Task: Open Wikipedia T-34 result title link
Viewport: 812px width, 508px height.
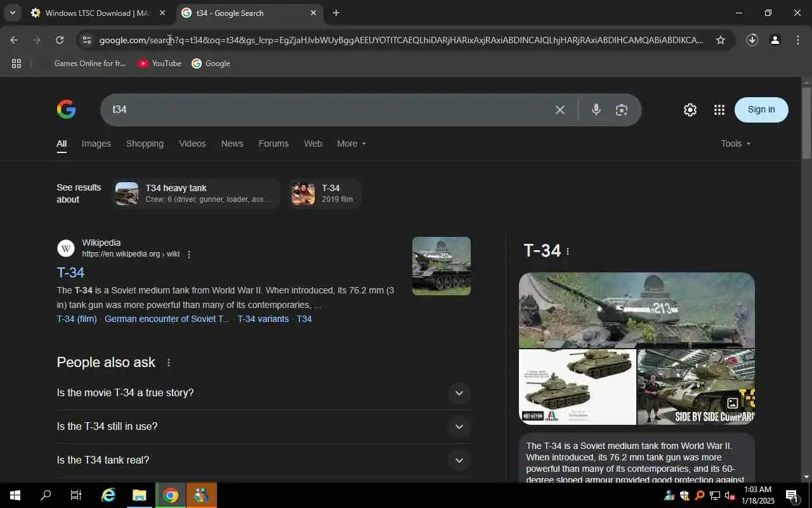Action: pos(70,272)
